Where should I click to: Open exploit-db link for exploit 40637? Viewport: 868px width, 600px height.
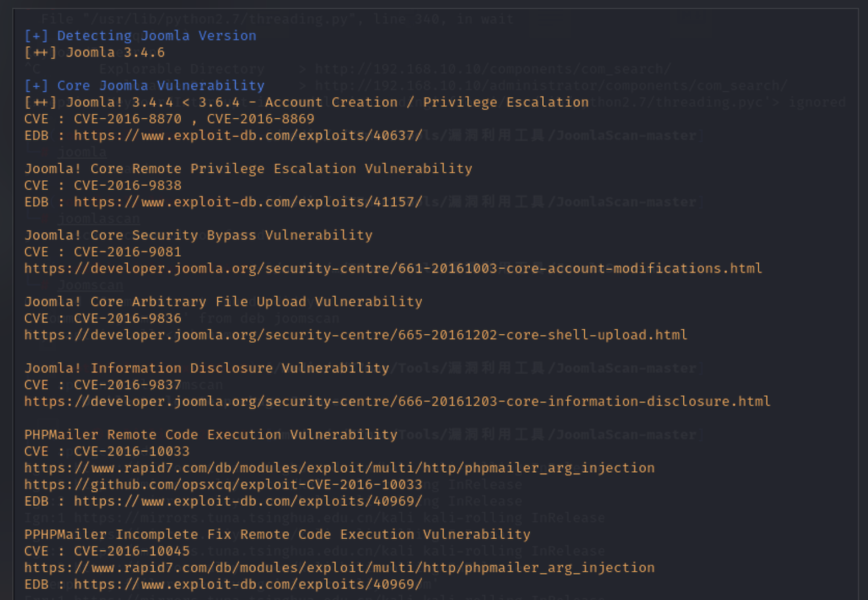click(x=248, y=136)
